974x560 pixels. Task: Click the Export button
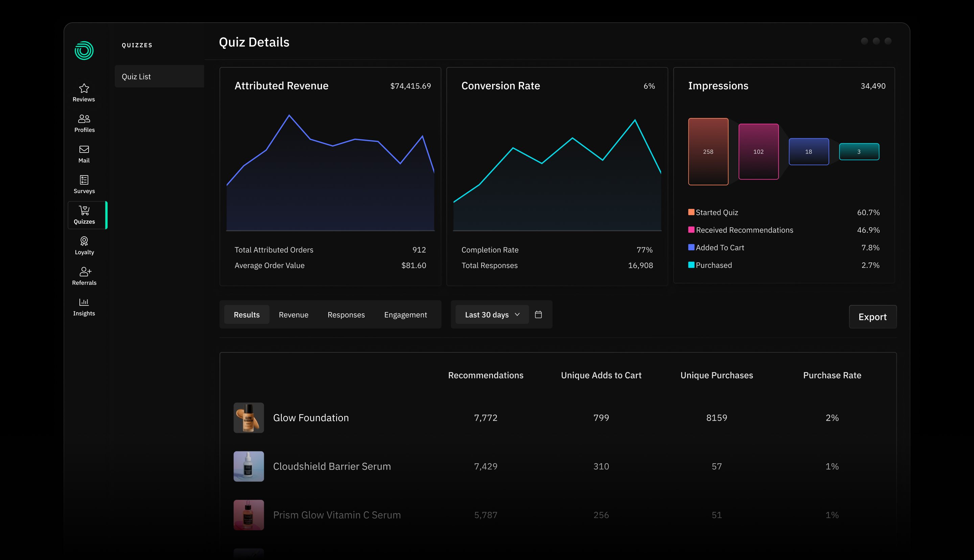873,317
